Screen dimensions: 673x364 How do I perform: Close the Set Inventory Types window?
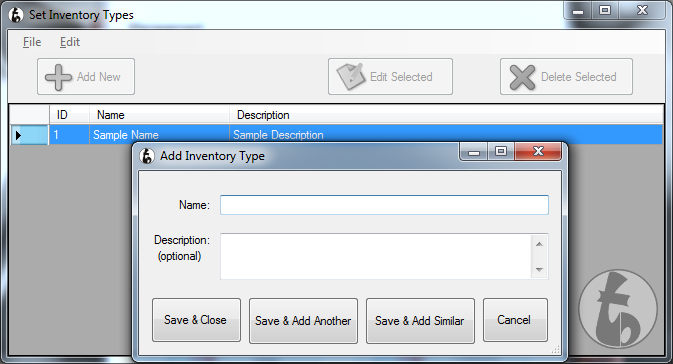click(x=642, y=10)
